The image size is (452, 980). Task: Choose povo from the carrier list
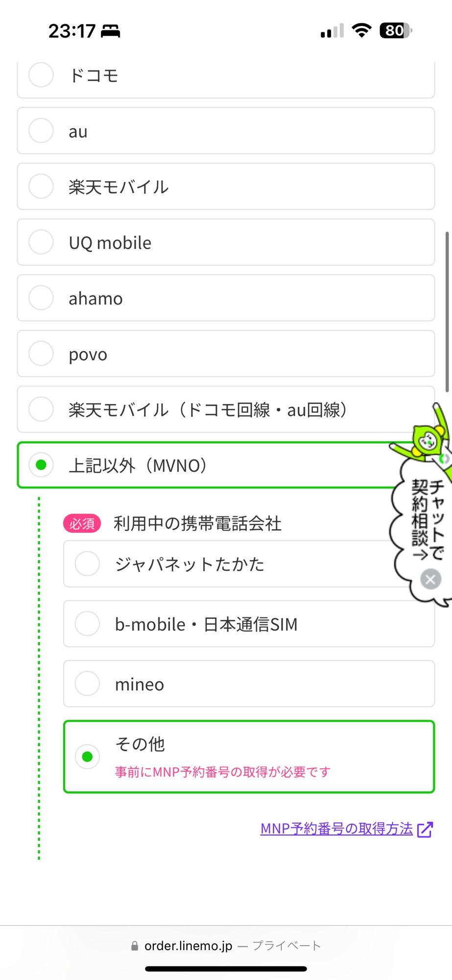point(41,354)
